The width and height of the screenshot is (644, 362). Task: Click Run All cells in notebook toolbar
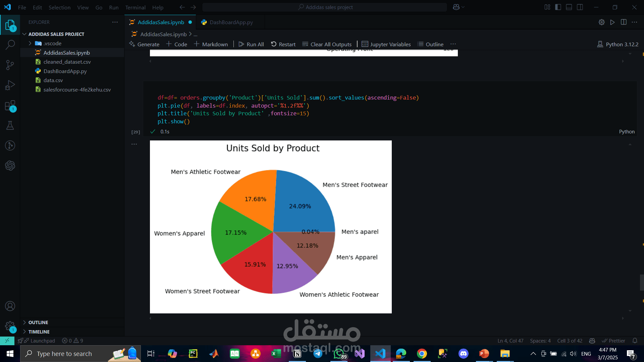point(251,44)
